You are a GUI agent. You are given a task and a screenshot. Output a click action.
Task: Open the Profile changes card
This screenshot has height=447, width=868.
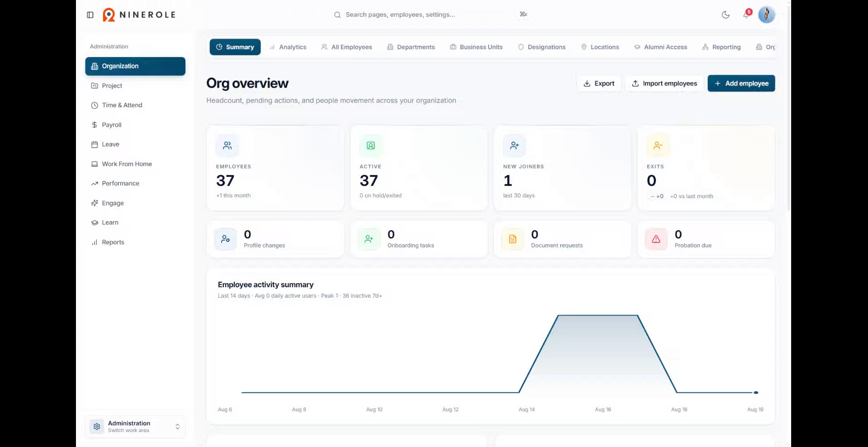click(x=275, y=239)
